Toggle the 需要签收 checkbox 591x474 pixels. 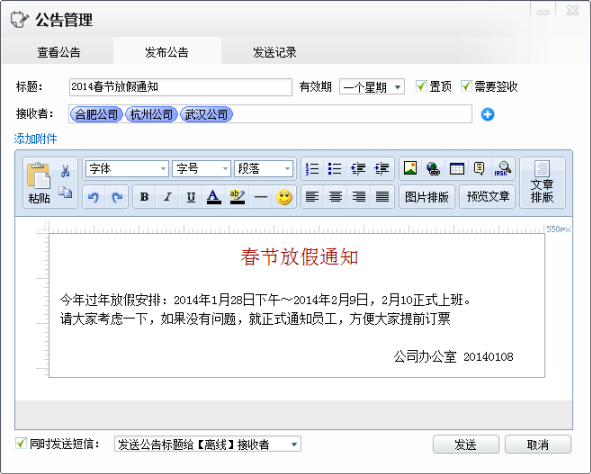pyautogui.click(x=466, y=86)
